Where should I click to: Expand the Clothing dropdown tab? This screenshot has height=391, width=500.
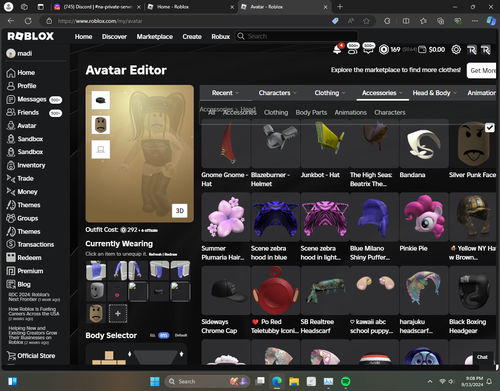point(329,93)
